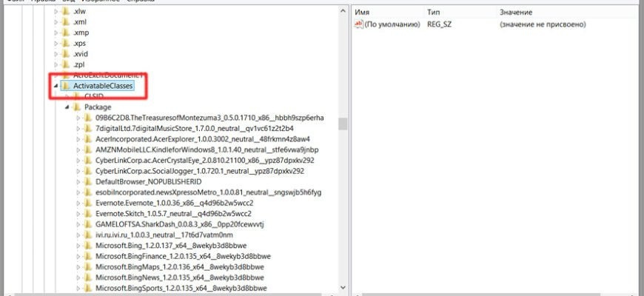
Task: Select the Package key label
Action: point(98,107)
